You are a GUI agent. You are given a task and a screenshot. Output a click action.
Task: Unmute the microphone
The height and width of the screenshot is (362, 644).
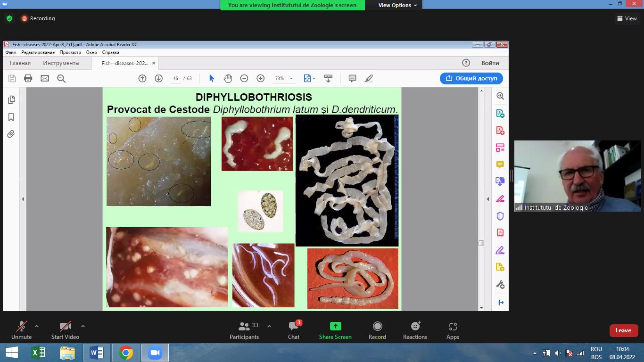[21, 326]
